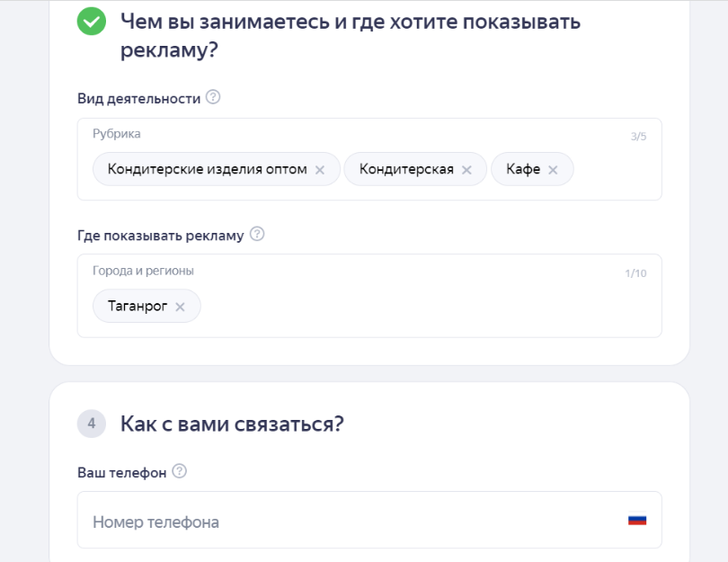The image size is (728, 562).
Task: Remove the "Кондитерские изделия оптом" rubric chip
Action: (320, 170)
